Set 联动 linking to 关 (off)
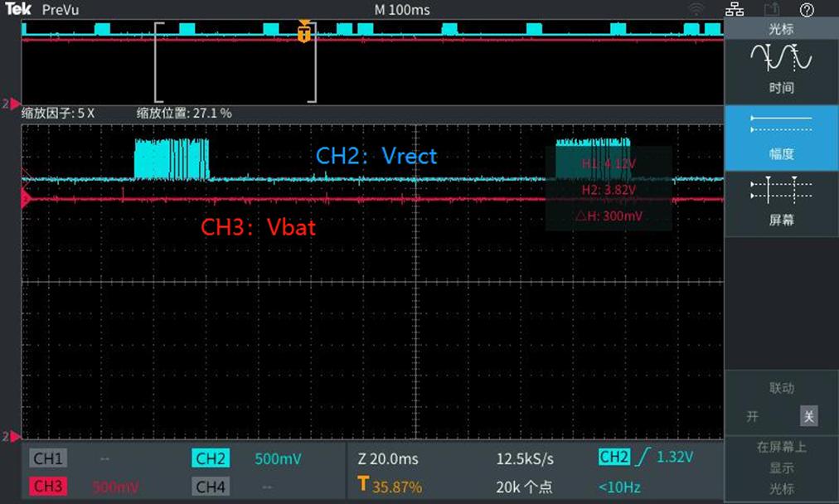Screen dimensions: 839x504 click(808, 416)
